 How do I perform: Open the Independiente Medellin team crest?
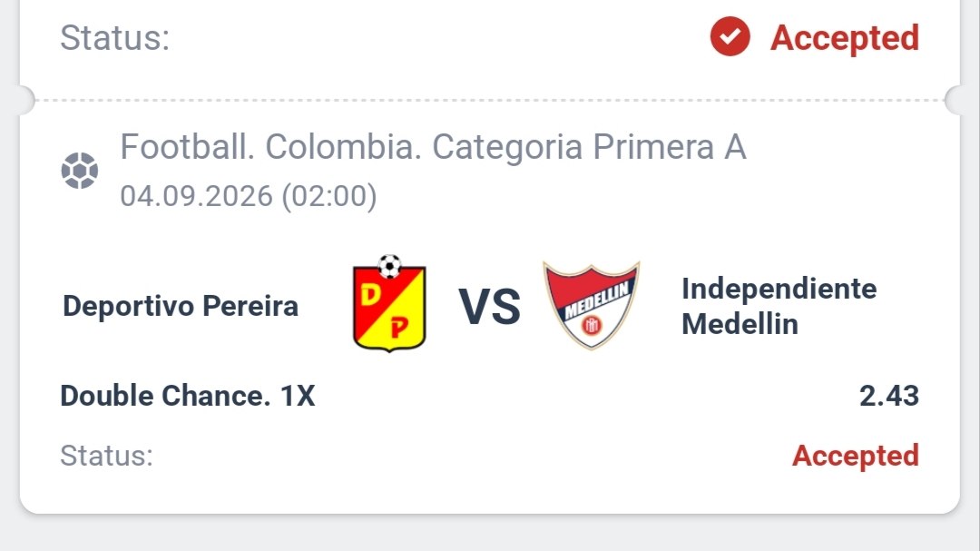point(592,305)
